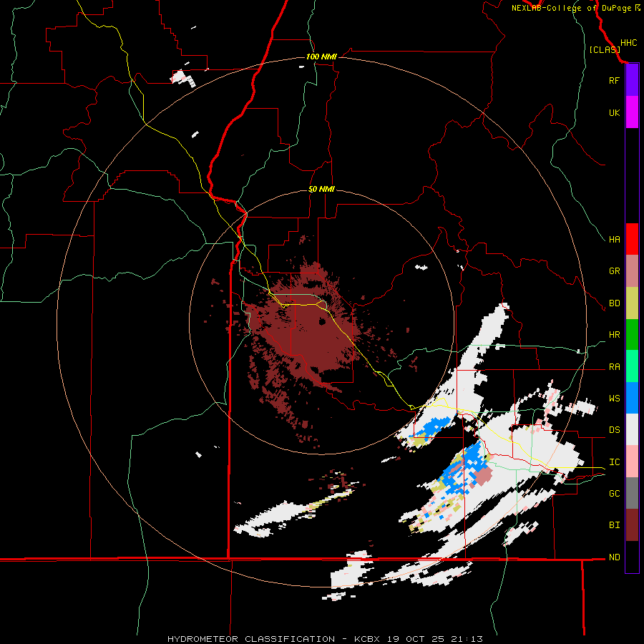Click the GR legend label
Viewport: 644px width, 644px height.
coord(614,271)
